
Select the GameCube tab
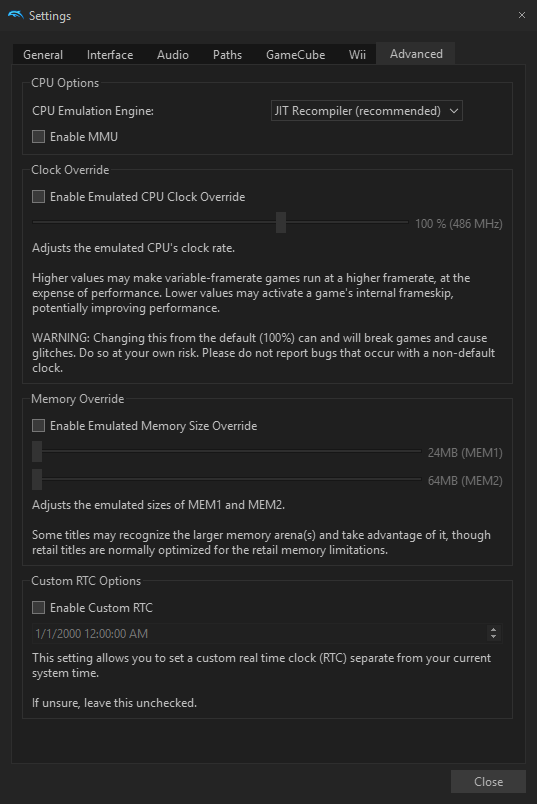pyautogui.click(x=295, y=54)
